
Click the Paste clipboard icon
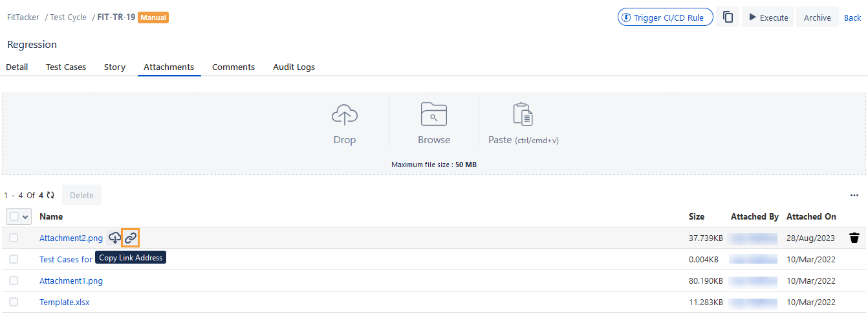(x=523, y=114)
